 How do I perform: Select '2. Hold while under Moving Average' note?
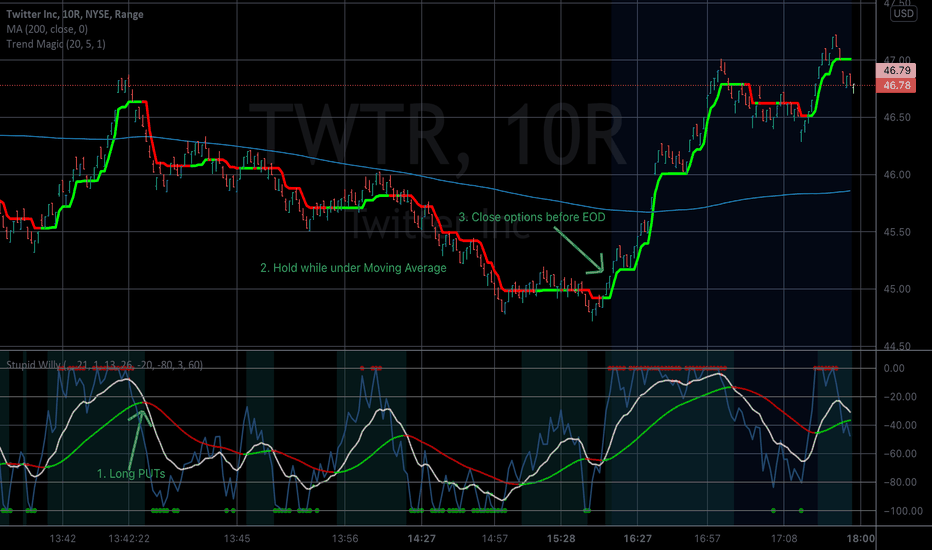click(353, 268)
